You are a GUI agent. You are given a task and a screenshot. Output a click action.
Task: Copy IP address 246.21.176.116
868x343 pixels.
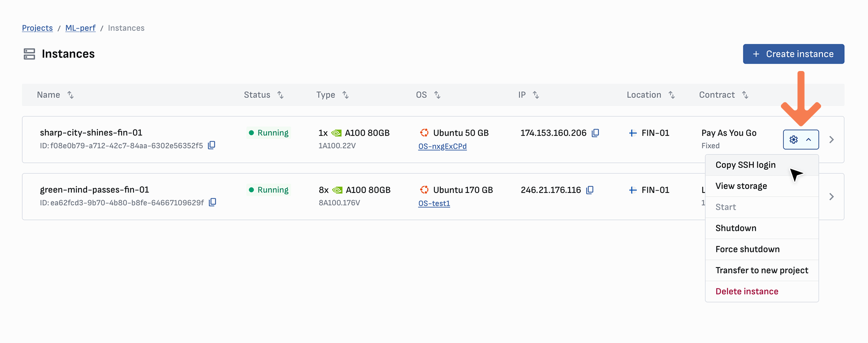pos(590,190)
